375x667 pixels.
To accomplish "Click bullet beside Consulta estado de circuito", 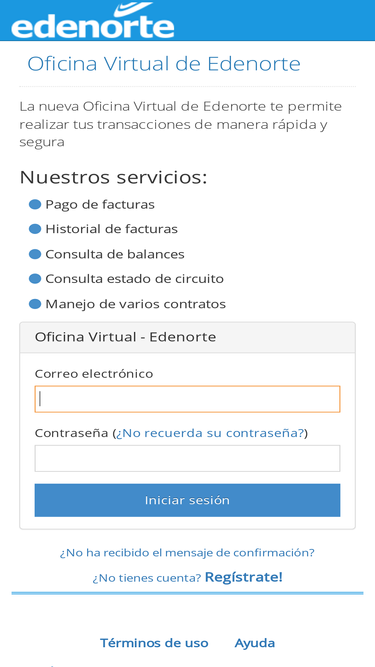I will (35, 279).
